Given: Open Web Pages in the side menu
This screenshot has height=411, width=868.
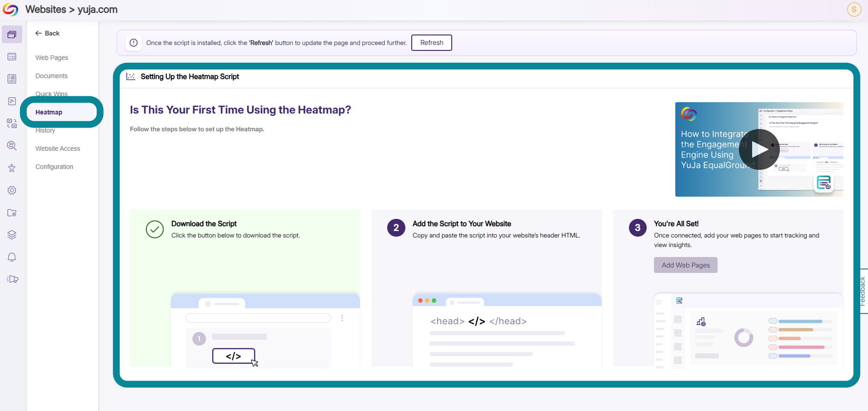Looking at the screenshot, I should 52,58.
